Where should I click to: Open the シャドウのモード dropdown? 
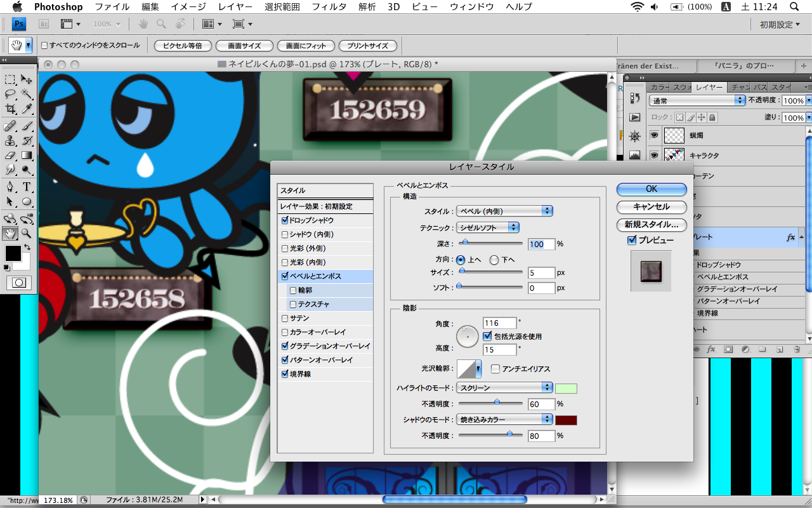tap(504, 419)
